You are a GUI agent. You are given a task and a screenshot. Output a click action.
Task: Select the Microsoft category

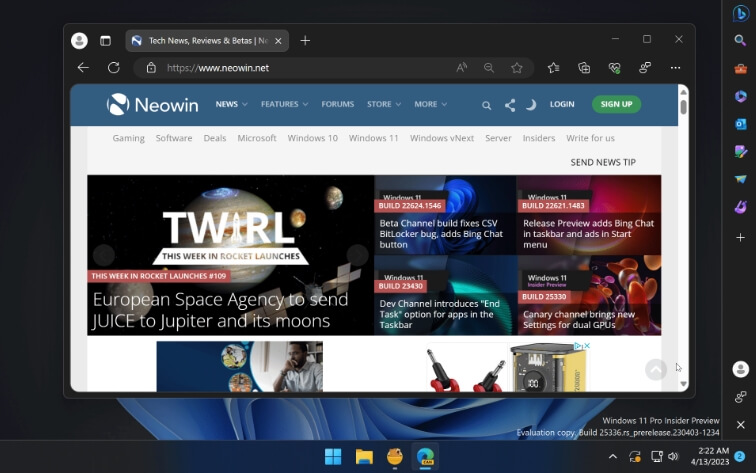pos(256,138)
